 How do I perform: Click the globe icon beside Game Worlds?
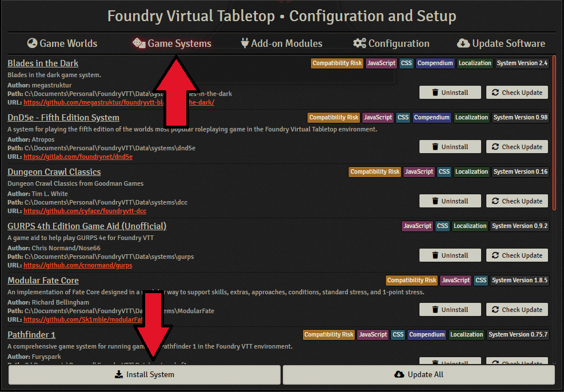click(x=33, y=43)
